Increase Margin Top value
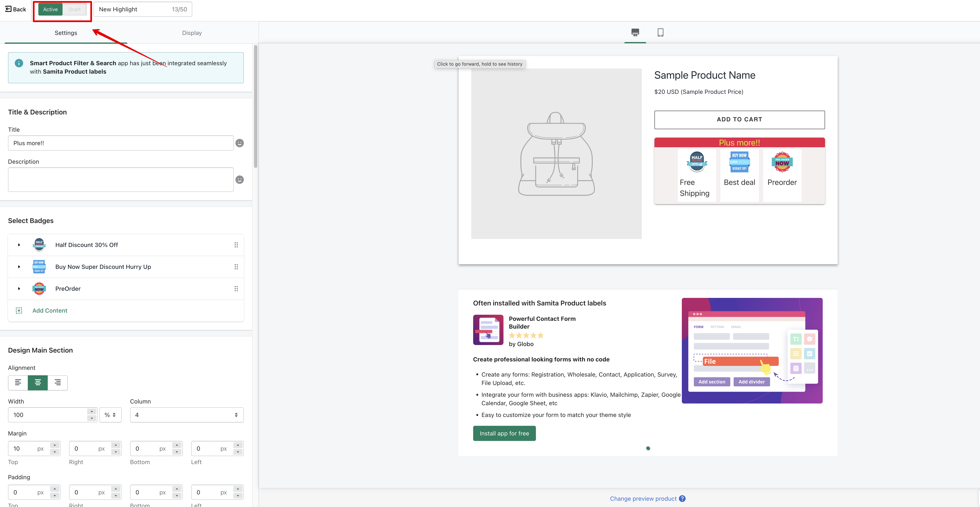Viewport: 980px width, 507px height. click(x=55, y=445)
